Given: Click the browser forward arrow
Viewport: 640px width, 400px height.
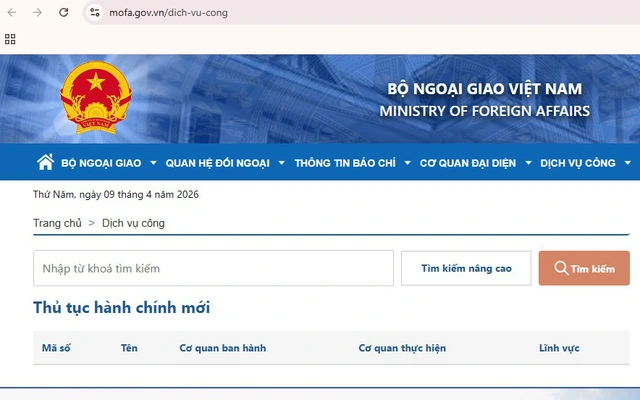Looking at the screenshot, I should tap(37, 12).
